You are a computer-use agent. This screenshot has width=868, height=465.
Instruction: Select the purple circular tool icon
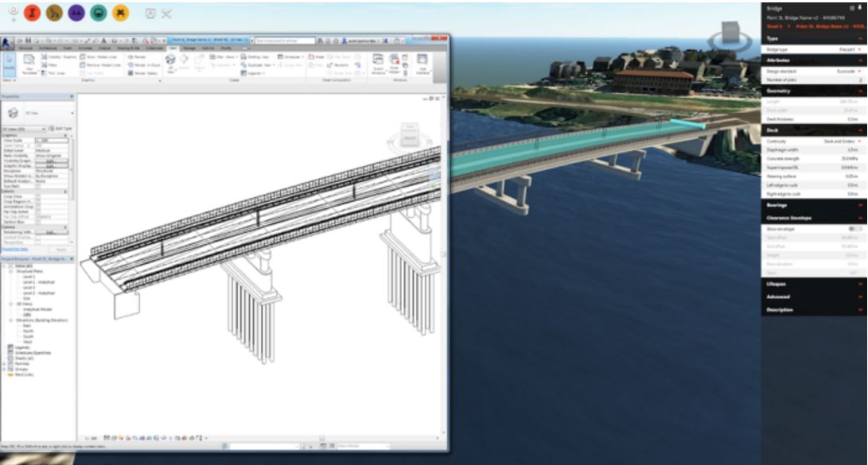tap(76, 13)
